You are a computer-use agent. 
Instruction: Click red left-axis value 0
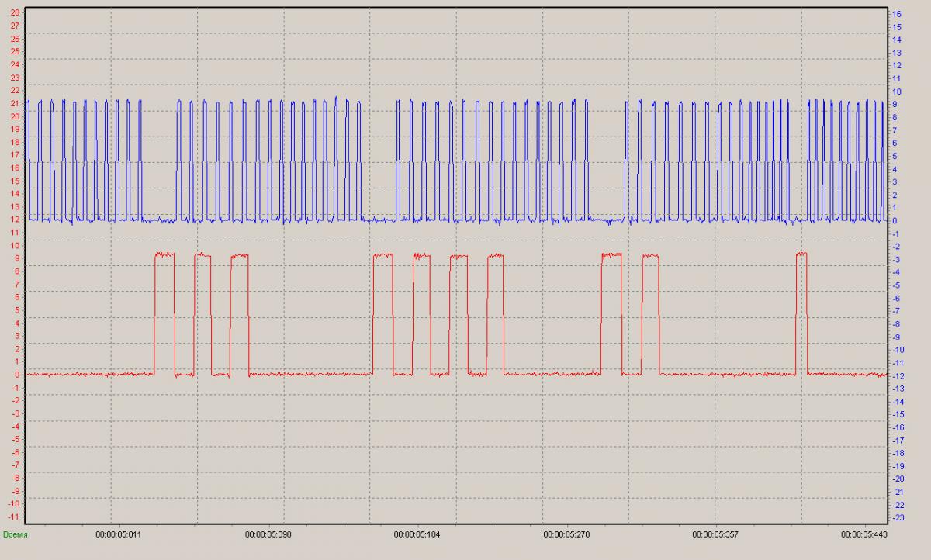tap(17, 375)
